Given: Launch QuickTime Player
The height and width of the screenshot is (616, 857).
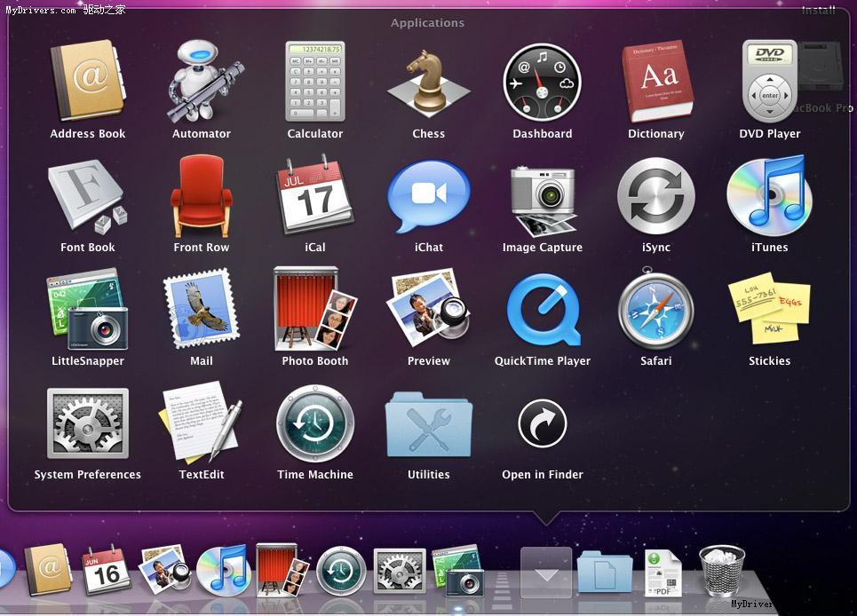Looking at the screenshot, I should pyautogui.click(x=543, y=309).
